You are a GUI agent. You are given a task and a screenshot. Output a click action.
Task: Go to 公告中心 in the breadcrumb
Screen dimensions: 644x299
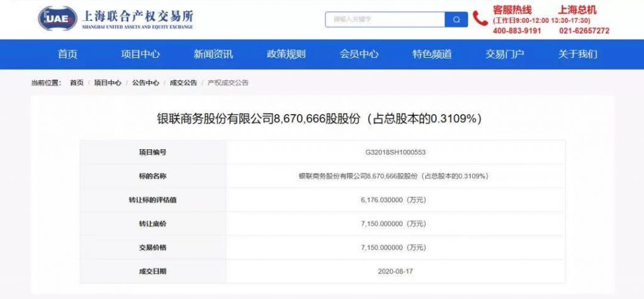pyautogui.click(x=145, y=82)
